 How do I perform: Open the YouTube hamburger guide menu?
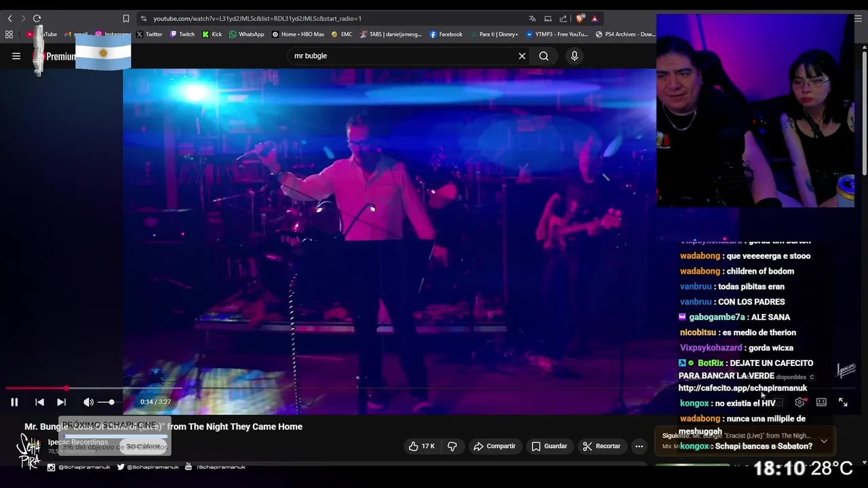pyautogui.click(x=16, y=56)
